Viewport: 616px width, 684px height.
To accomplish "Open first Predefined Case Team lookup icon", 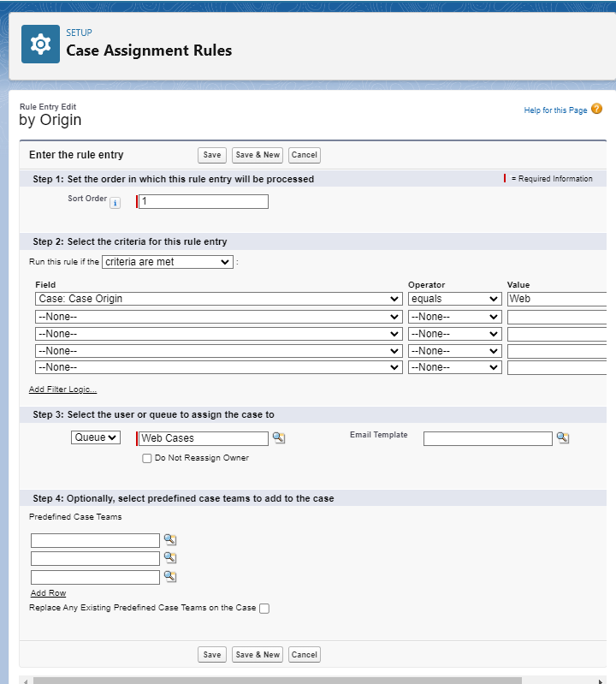I will [169, 540].
